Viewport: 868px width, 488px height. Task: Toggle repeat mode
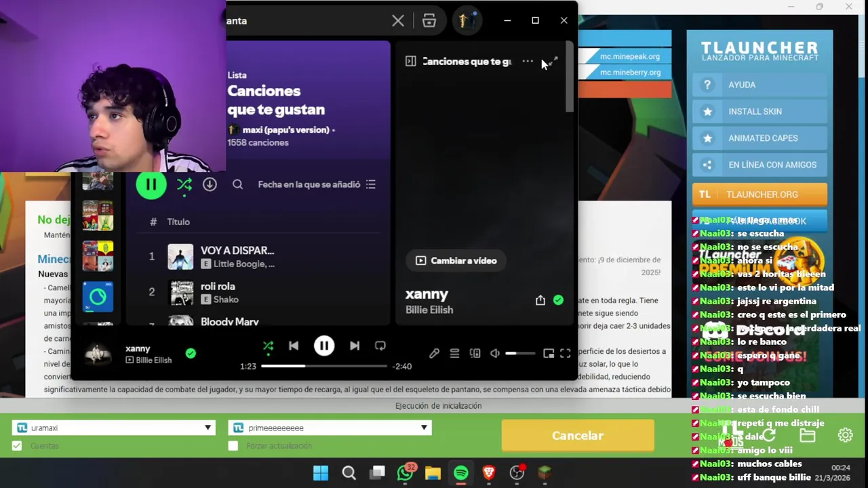(x=380, y=346)
